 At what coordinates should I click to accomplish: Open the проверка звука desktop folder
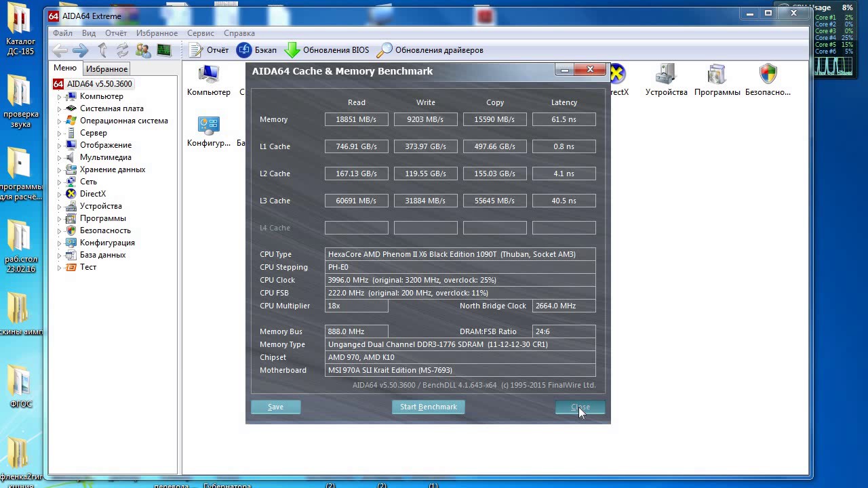click(20, 100)
